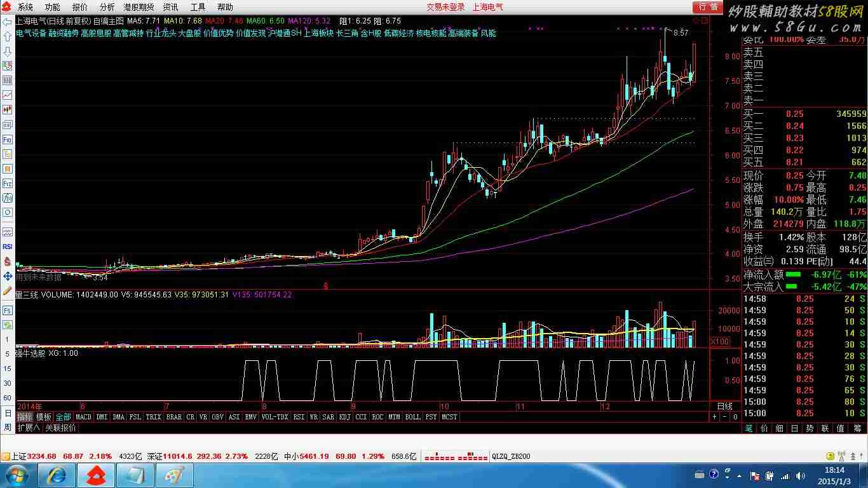Image resolution: width=868 pixels, height=488 pixels.
Task: Select the 15-minute period button
Action: (8, 369)
